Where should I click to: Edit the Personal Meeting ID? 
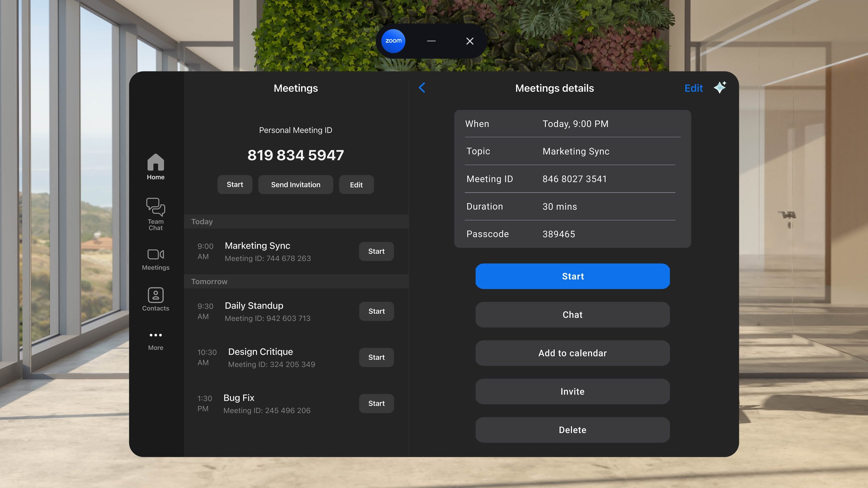pyautogui.click(x=356, y=185)
